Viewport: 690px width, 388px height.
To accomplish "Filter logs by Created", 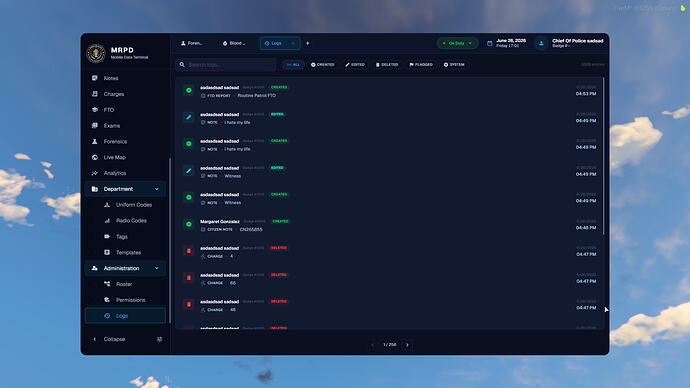I will point(323,65).
